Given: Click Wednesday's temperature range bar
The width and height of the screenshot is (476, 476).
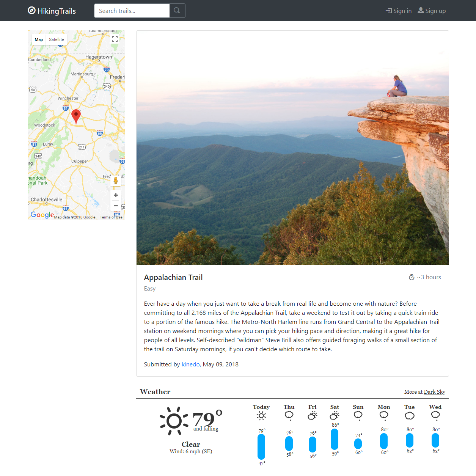Looking at the screenshot, I should pyautogui.click(x=435, y=440).
